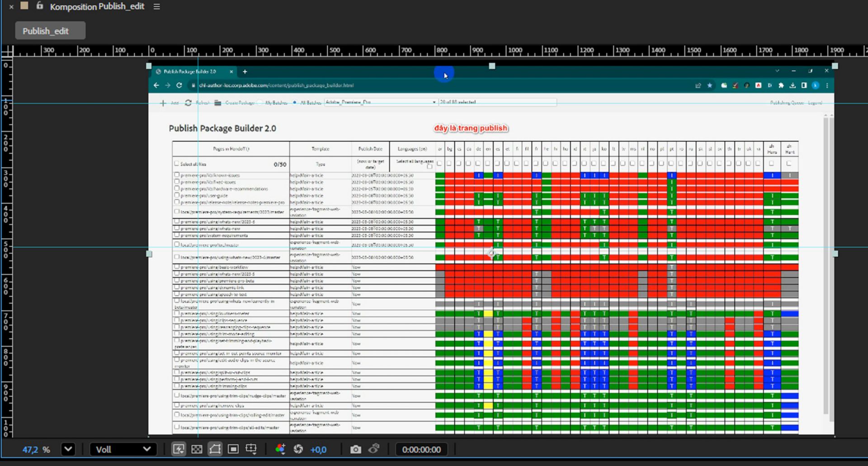The height and width of the screenshot is (466, 868).
Task: Click the Refresh button on the page
Action: pos(197,103)
